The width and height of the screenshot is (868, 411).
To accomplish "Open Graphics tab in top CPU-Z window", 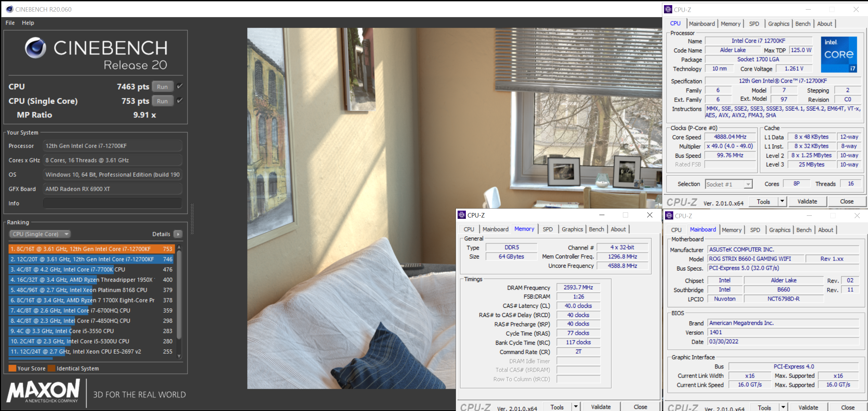I will (x=778, y=24).
